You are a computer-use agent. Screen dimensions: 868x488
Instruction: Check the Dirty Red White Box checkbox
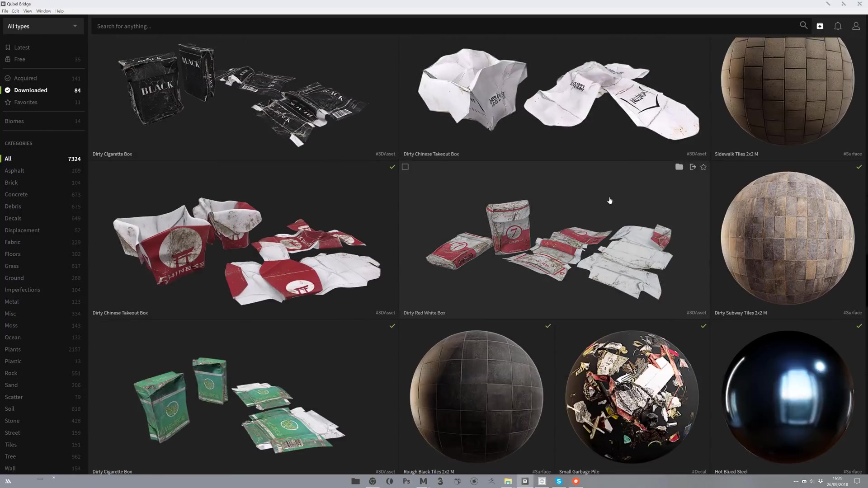405,167
